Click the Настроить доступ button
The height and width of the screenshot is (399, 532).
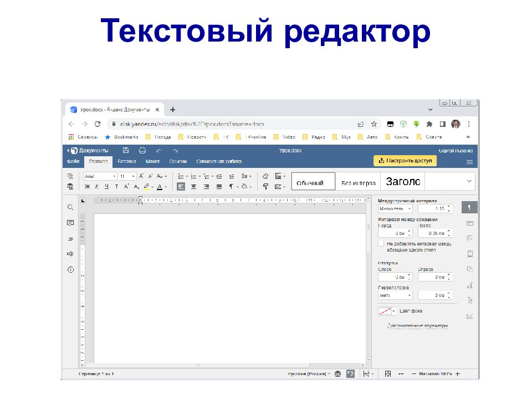tap(405, 161)
